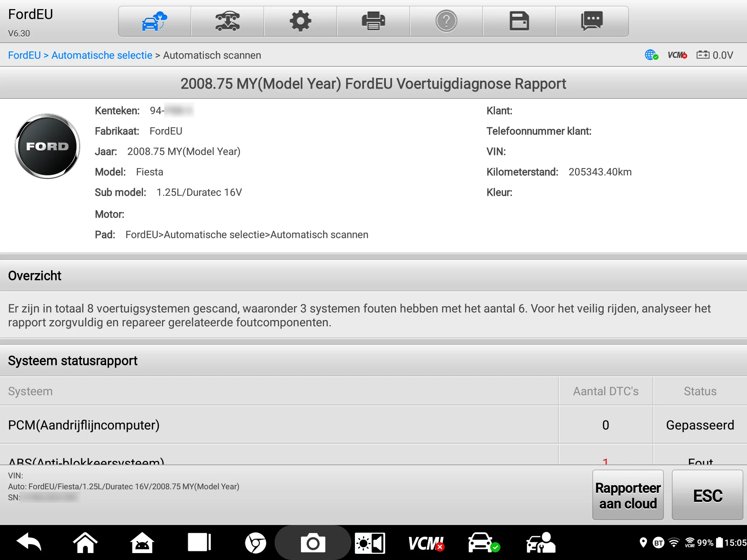This screenshot has width=747, height=560.
Task: Click the vehicle data swap toolbar icon
Action: point(228,21)
